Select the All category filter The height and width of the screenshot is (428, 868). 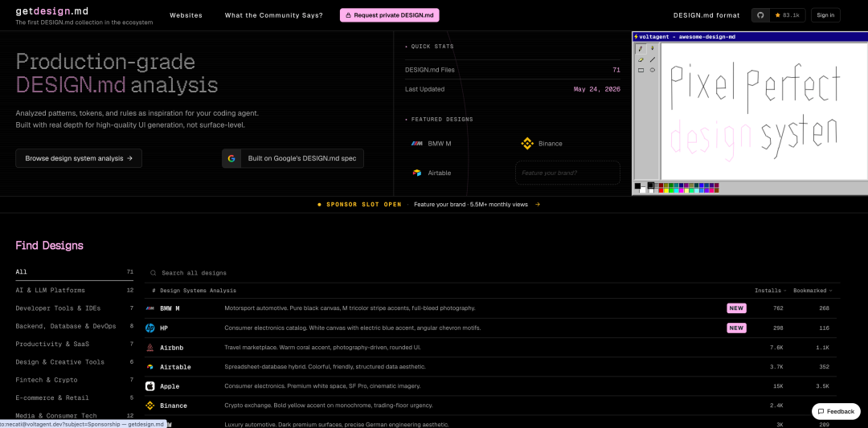tap(74, 271)
